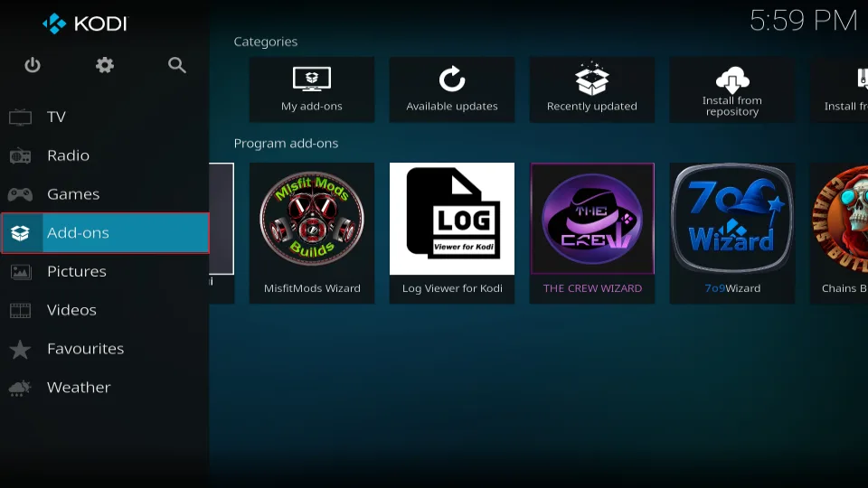Click the Categories heading

pos(266,42)
